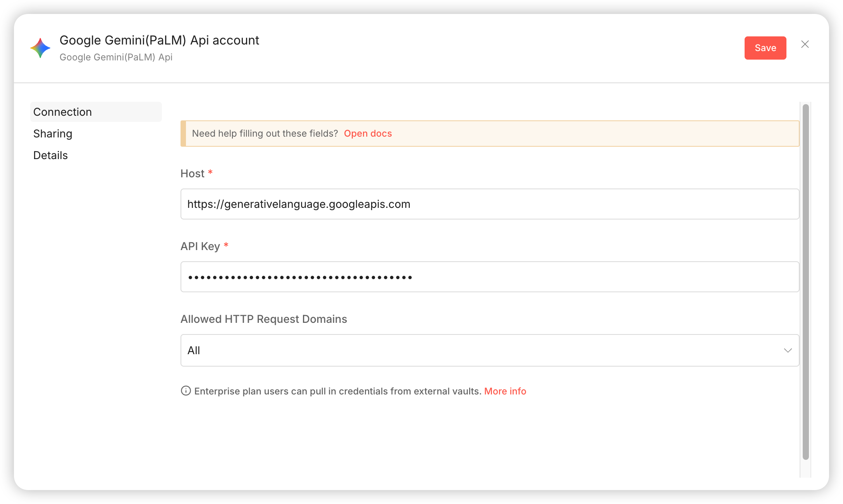843x504 pixels.
Task: Open docs link in help banner
Action: (x=368, y=134)
